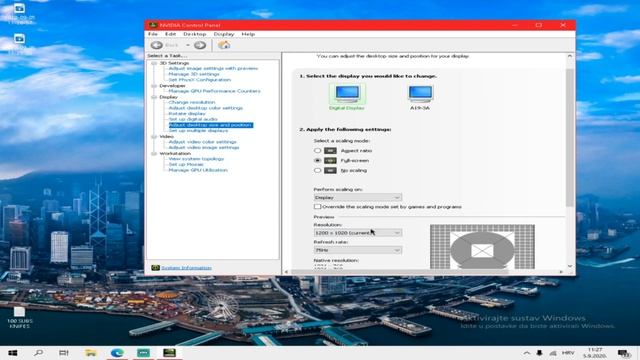Enable Override the scaling mode checkbox

[x=317, y=207]
